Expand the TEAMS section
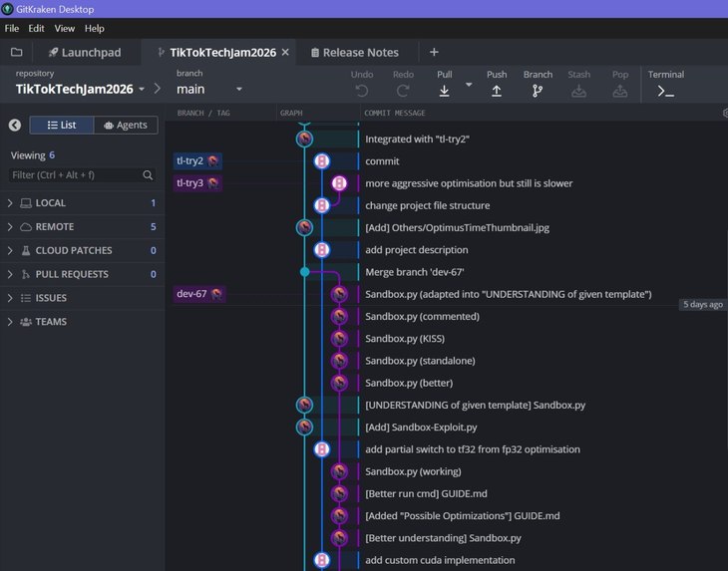728x571 pixels. (x=83, y=322)
